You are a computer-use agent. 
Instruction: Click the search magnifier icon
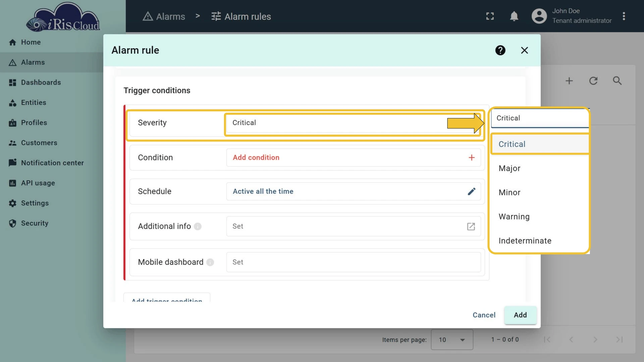click(x=617, y=81)
